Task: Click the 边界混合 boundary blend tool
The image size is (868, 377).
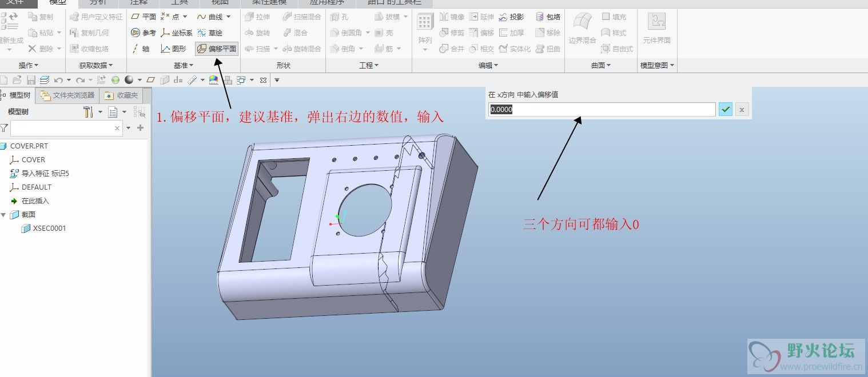Action: (x=582, y=29)
